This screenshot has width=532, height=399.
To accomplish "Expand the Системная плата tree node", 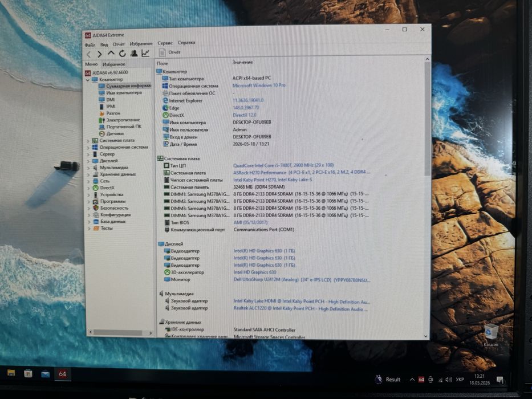I will coord(88,140).
